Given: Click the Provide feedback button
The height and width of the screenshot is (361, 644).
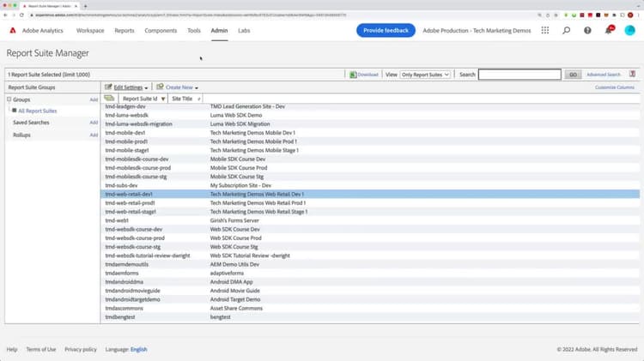Looking at the screenshot, I should (x=386, y=30).
